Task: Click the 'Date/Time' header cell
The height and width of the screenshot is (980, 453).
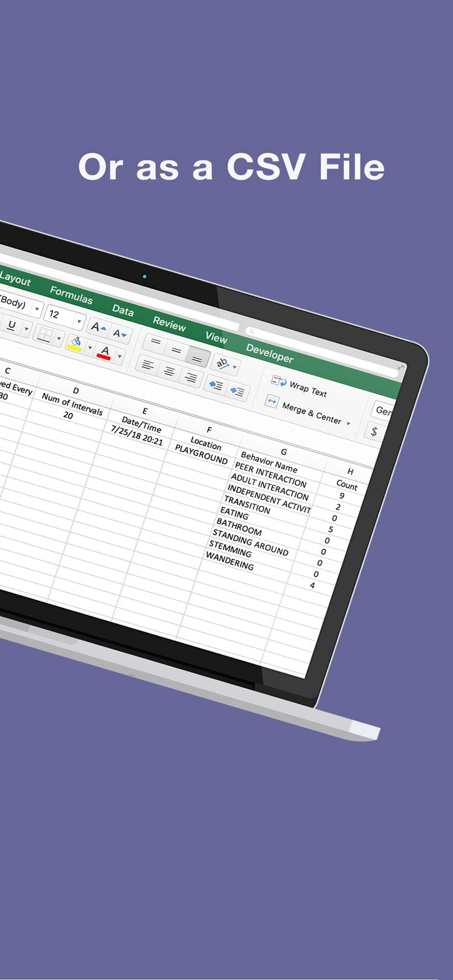Action: pyautogui.click(x=141, y=424)
